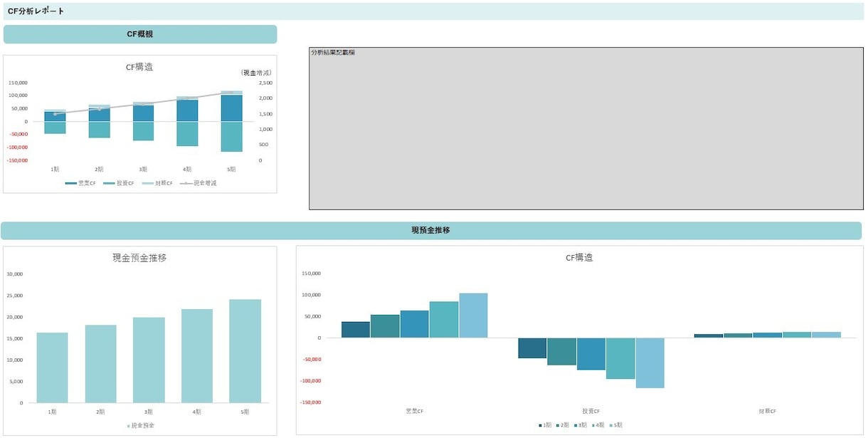
Task: Select the 財務CF category label in the grouped chart
Action: [x=767, y=411]
